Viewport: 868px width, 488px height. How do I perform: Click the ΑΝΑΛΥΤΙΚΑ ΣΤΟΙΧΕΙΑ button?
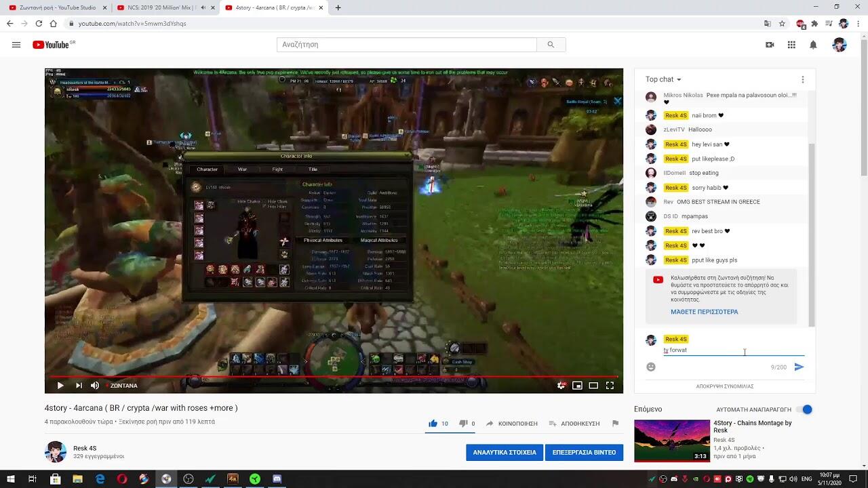504,452
